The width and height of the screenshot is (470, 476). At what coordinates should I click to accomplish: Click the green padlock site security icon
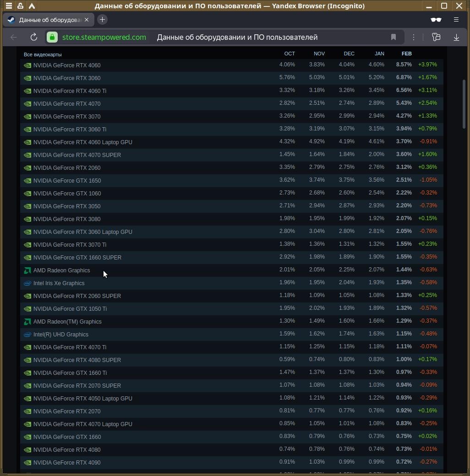(x=52, y=37)
